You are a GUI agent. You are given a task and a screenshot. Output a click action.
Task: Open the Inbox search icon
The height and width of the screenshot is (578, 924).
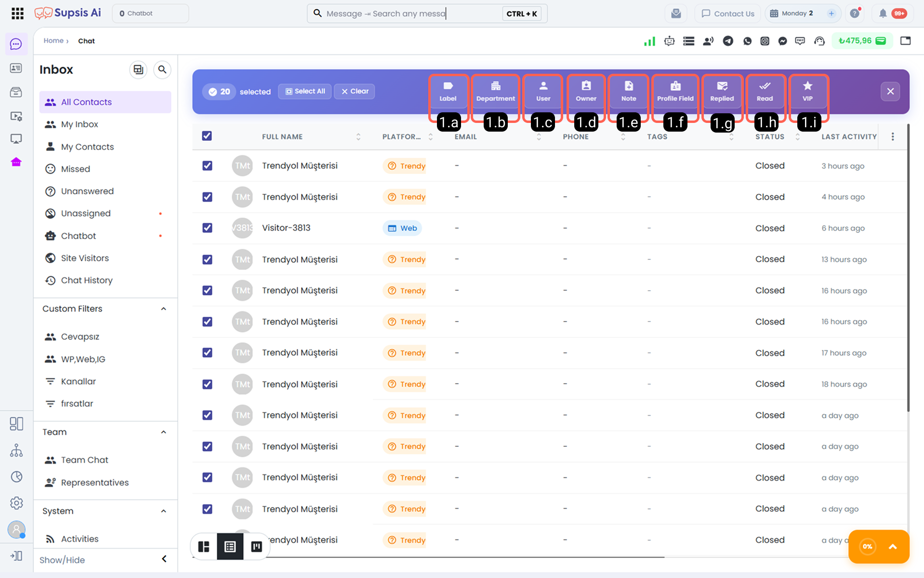(x=162, y=69)
